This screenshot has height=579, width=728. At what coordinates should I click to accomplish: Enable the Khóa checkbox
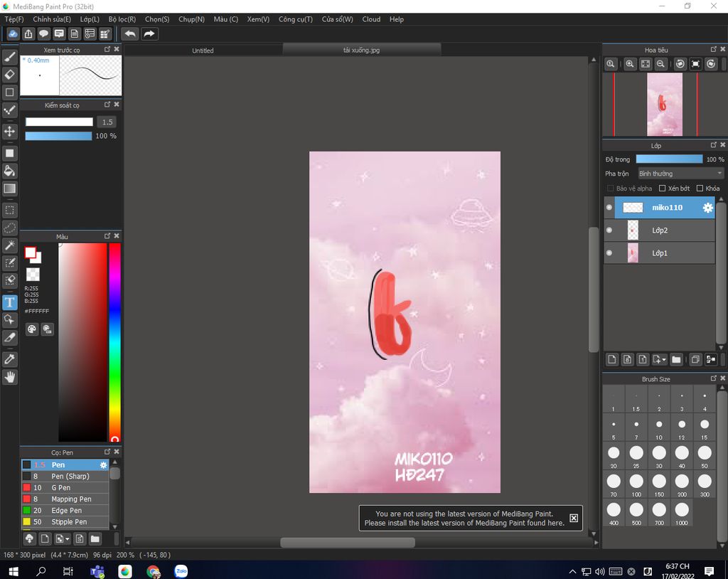pyautogui.click(x=700, y=188)
